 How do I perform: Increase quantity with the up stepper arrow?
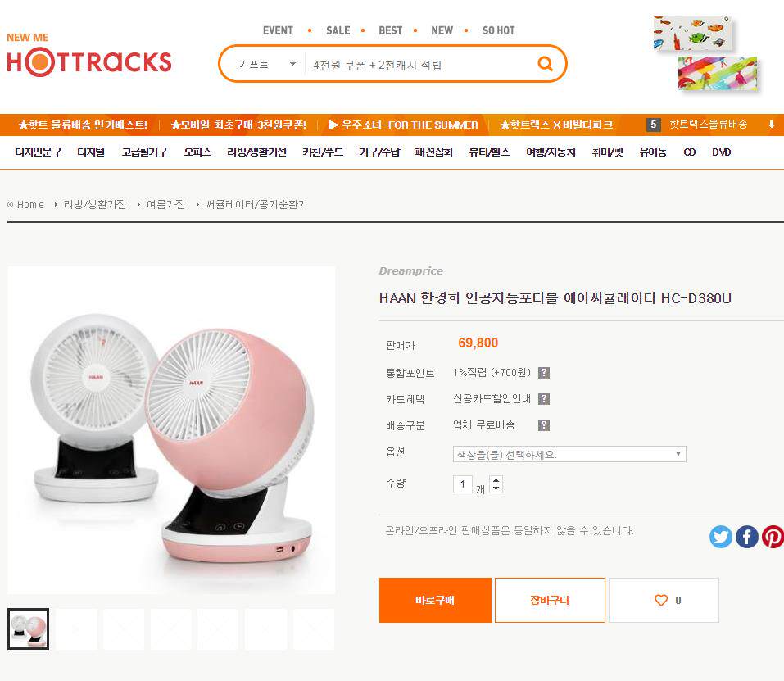(496, 480)
